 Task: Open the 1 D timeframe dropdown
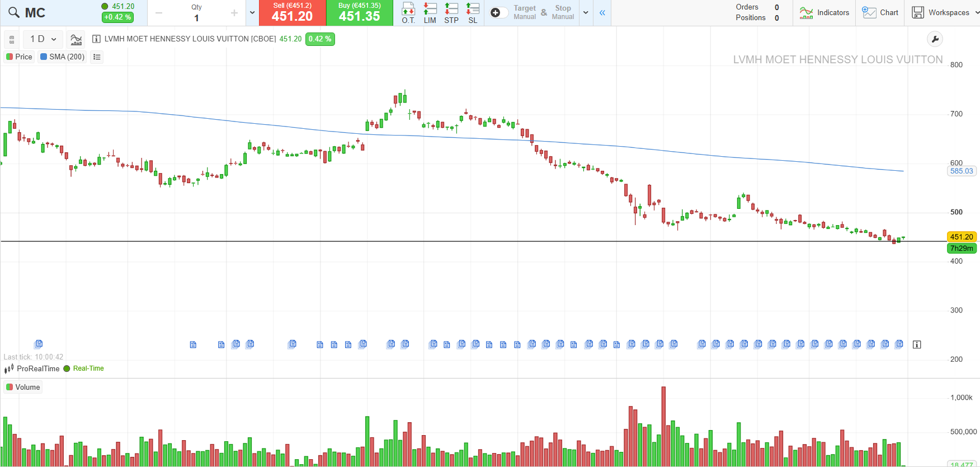point(43,39)
